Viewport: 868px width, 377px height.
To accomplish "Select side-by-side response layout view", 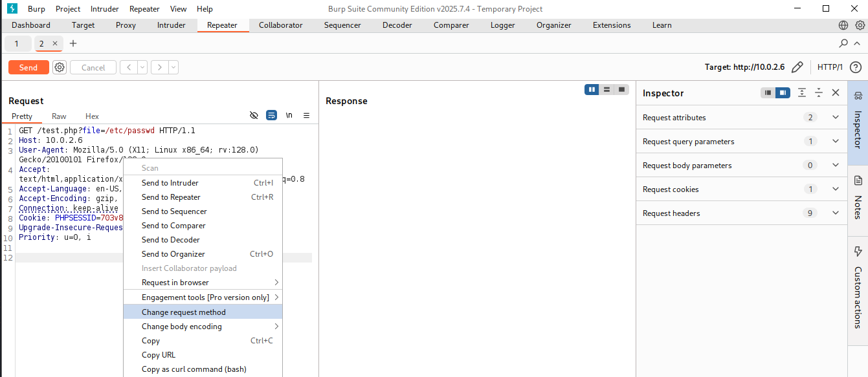I will 592,89.
